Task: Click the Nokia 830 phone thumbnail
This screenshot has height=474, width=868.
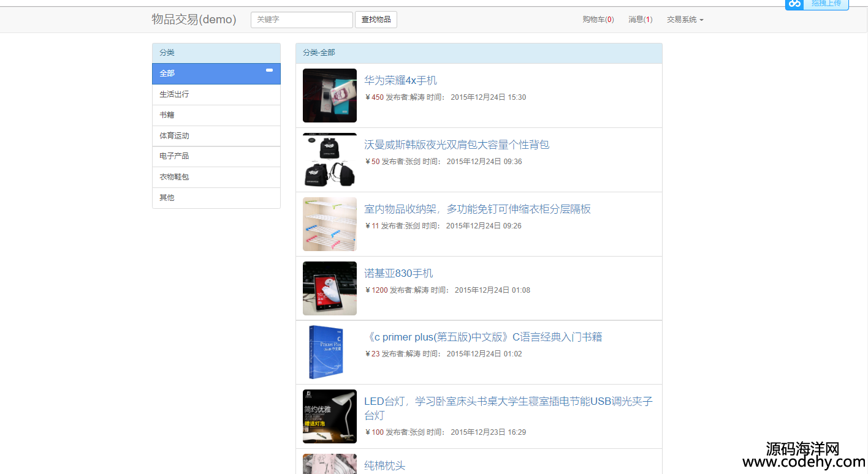Action: [x=330, y=288]
